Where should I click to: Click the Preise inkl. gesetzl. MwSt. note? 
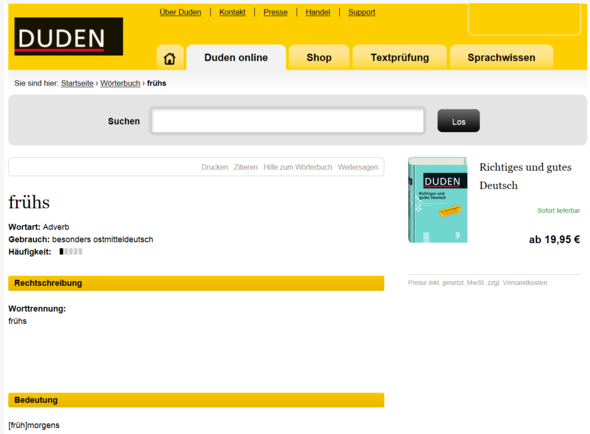click(x=477, y=283)
